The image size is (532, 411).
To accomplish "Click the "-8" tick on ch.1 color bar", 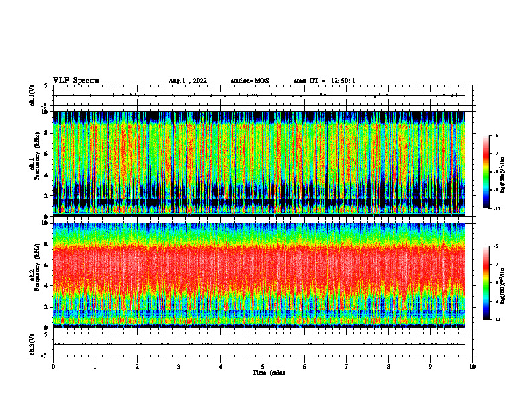I will [496, 172].
